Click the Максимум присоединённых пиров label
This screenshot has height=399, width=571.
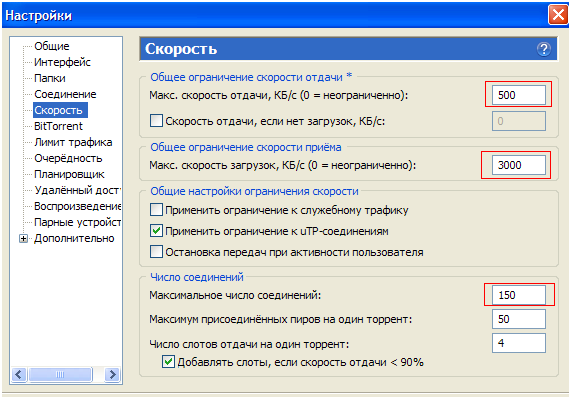click(281, 319)
